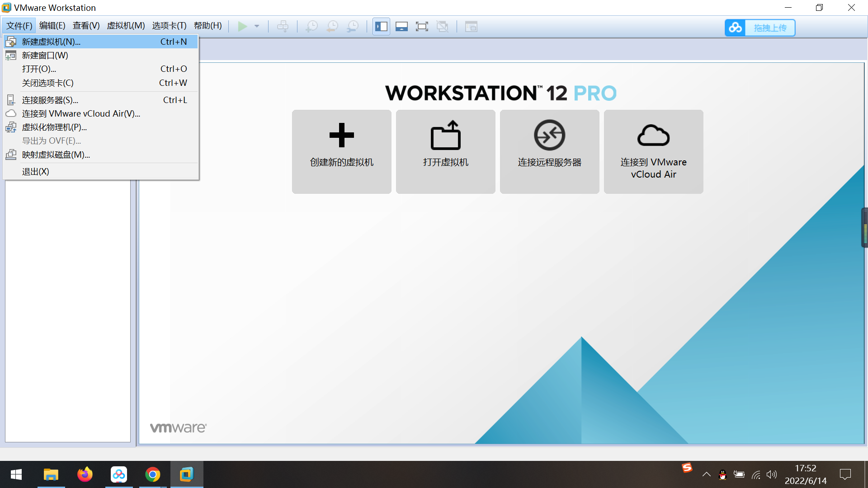Open the 选项卡(T) menu

(x=169, y=26)
